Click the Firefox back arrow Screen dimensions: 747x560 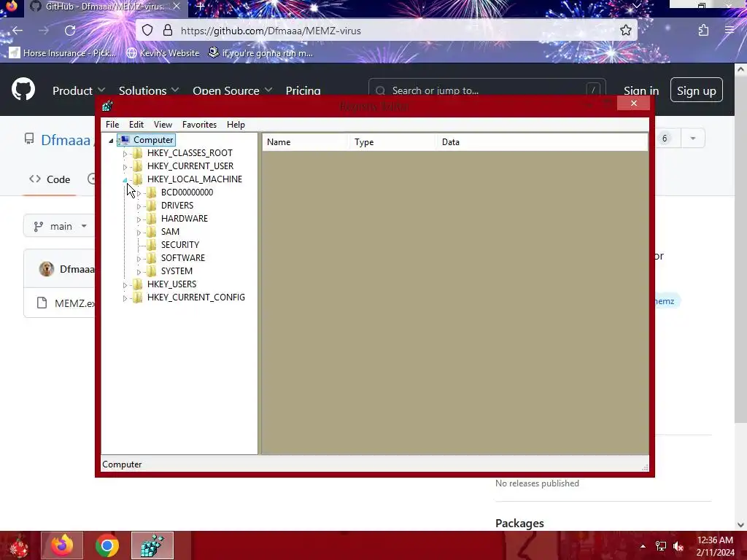click(18, 31)
